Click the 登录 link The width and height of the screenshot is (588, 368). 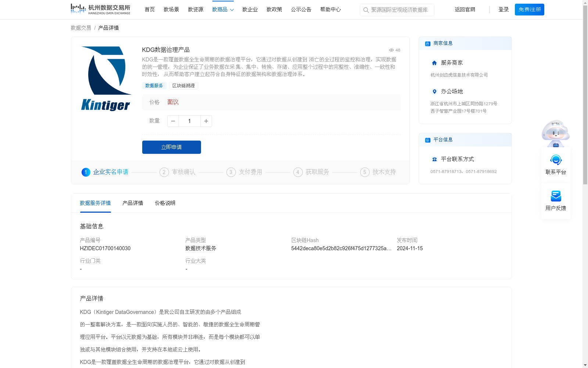[503, 10]
